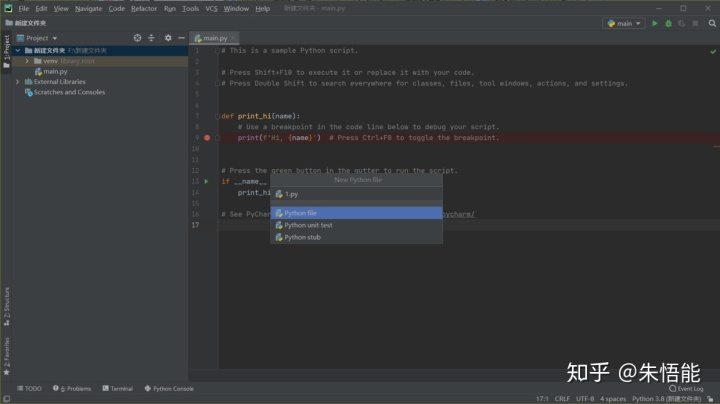Open the Python Console tool window
This screenshot has height=404, width=720.
[169, 388]
